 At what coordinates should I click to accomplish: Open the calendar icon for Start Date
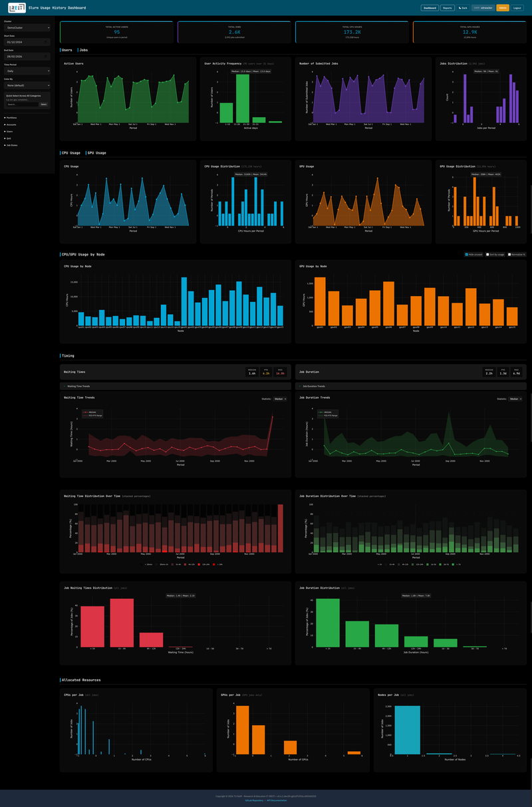(x=45, y=43)
